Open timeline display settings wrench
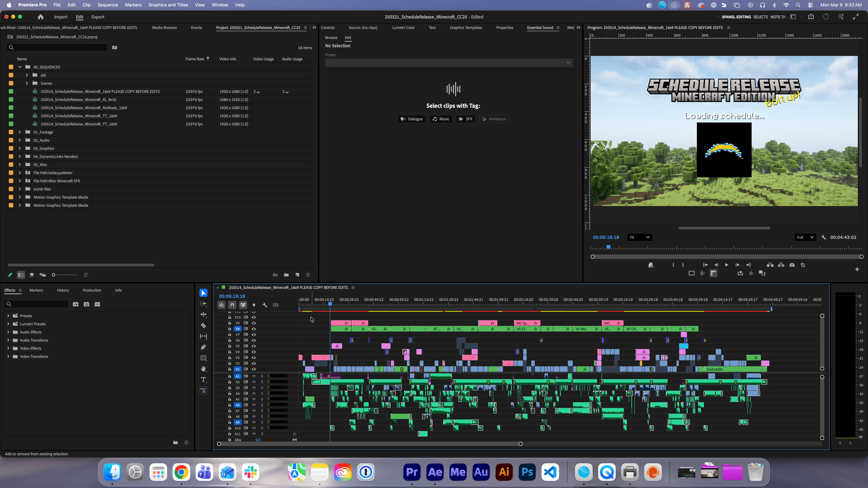 click(x=265, y=305)
